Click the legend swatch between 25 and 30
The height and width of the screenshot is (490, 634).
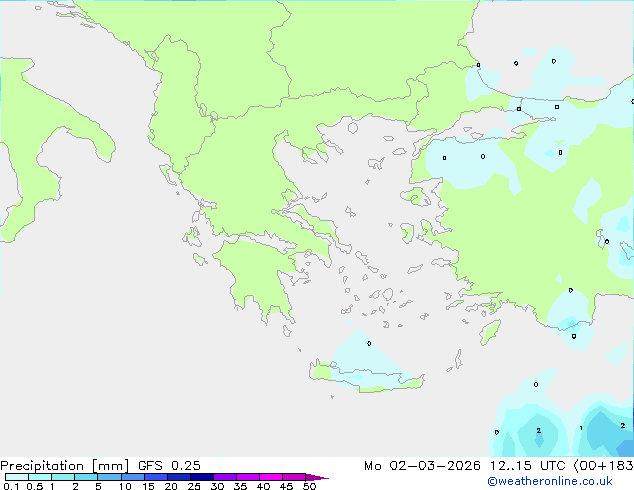(201, 477)
